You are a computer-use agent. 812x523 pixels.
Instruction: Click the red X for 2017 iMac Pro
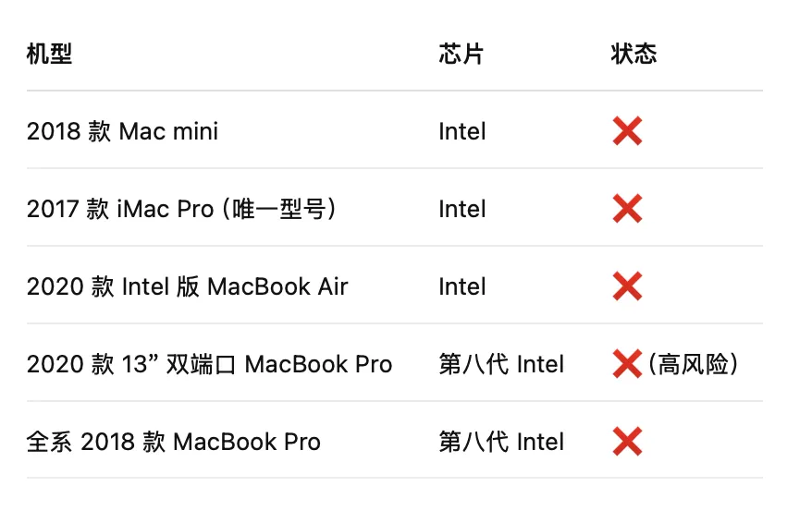tap(627, 209)
